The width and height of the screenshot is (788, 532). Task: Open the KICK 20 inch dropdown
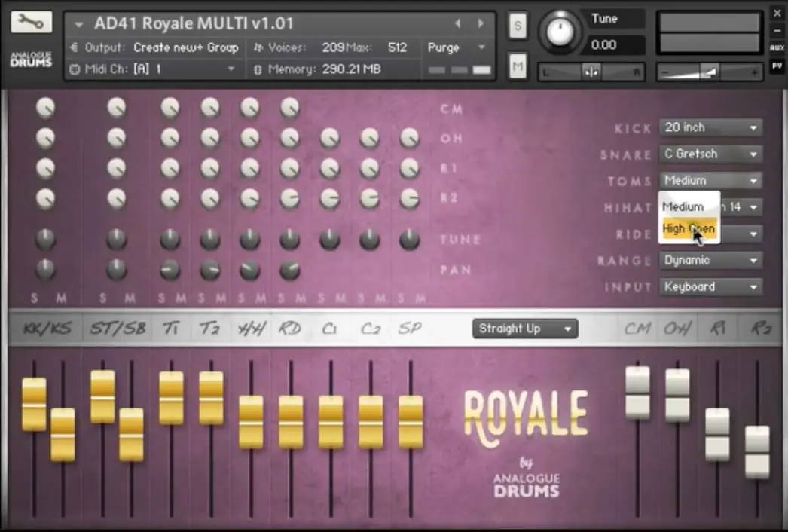click(x=710, y=127)
